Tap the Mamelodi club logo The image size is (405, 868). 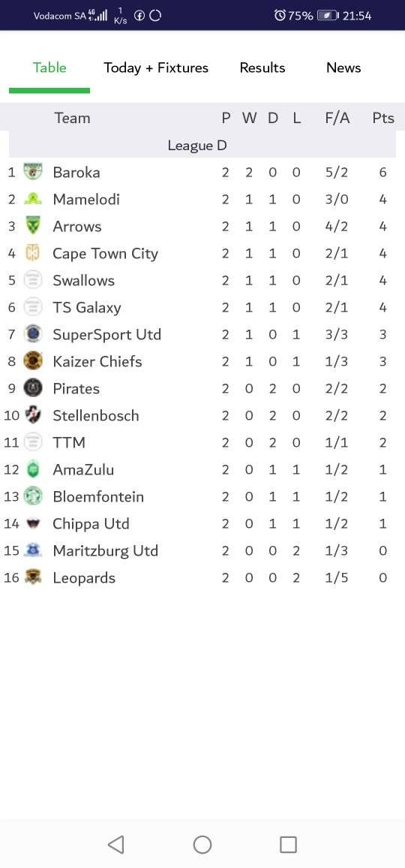coord(33,199)
